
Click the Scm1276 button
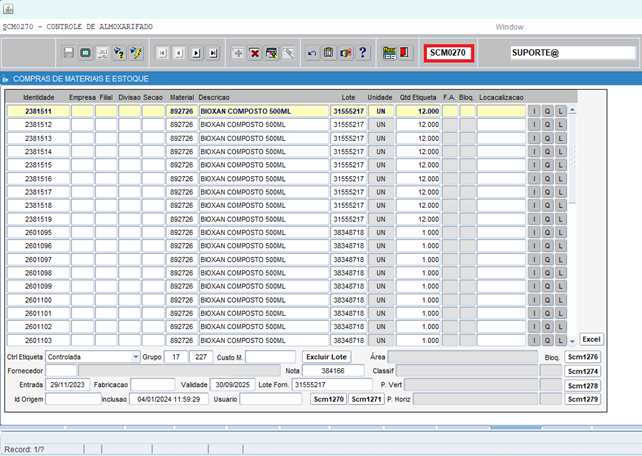point(583,357)
